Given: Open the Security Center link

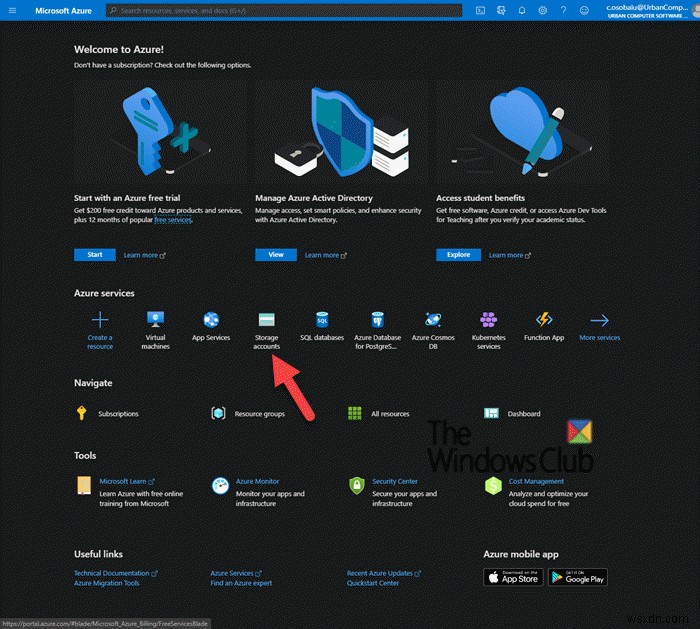Looking at the screenshot, I should [395, 481].
